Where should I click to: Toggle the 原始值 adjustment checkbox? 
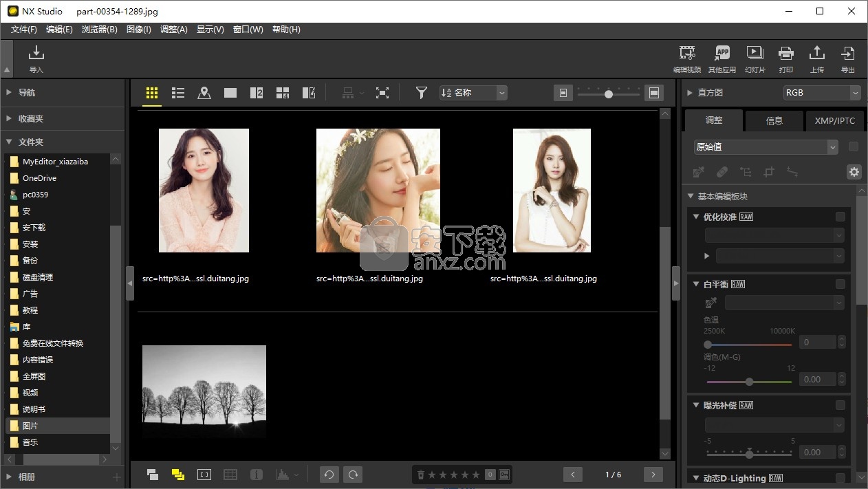pyautogui.click(x=854, y=146)
